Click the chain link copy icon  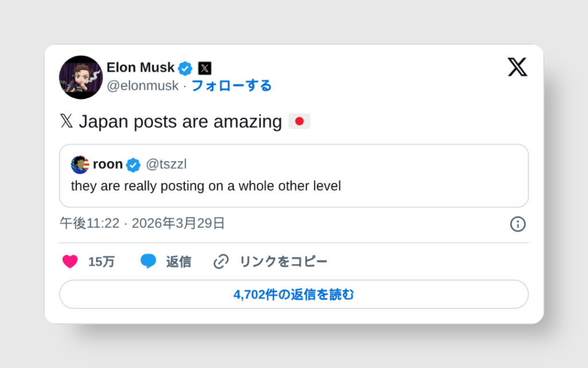tap(221, 262)
